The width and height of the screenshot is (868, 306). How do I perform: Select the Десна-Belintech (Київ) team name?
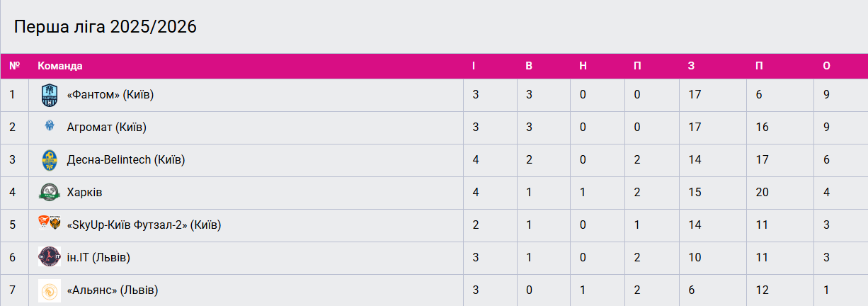click(x=125, y=160)
